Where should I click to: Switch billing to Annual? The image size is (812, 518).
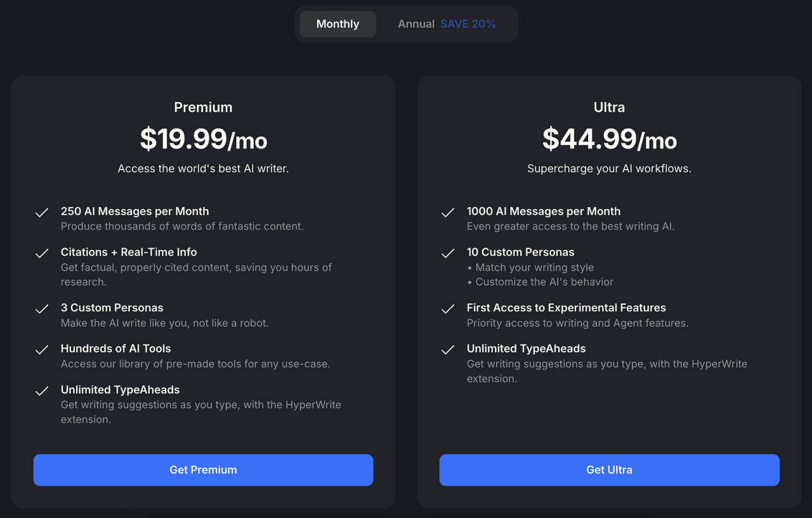(x=416, y=24)
